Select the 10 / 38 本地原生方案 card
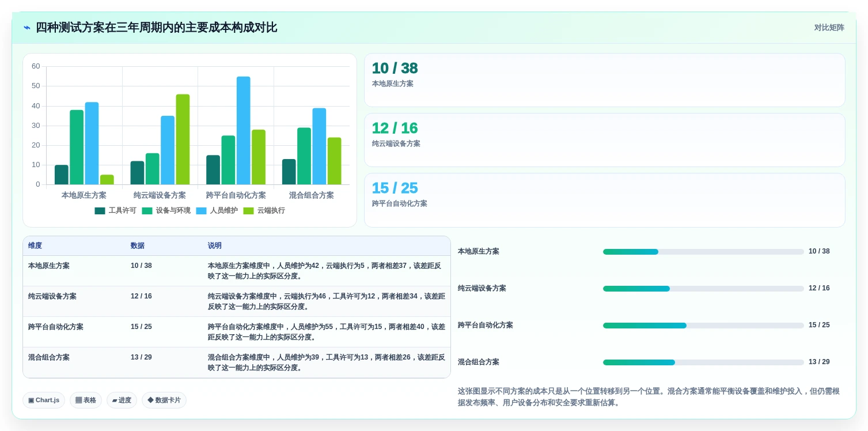The width and height of the screenshot is (868, 431). (604, 80)
